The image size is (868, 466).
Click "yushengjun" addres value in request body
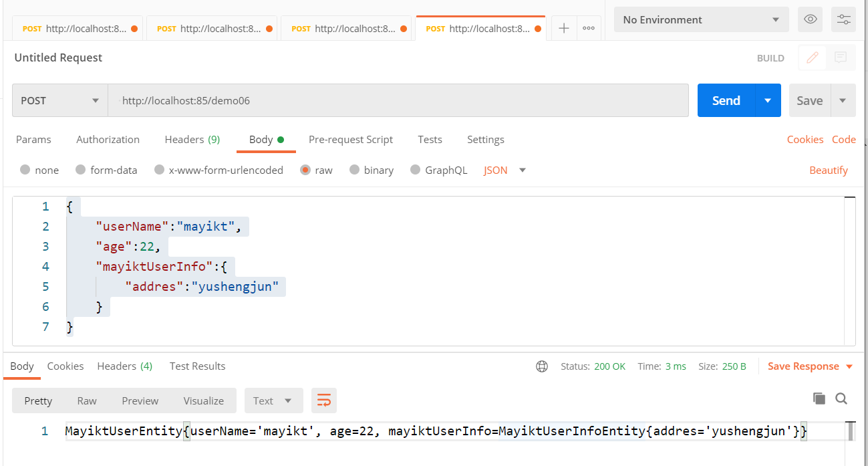coord(235,287)
